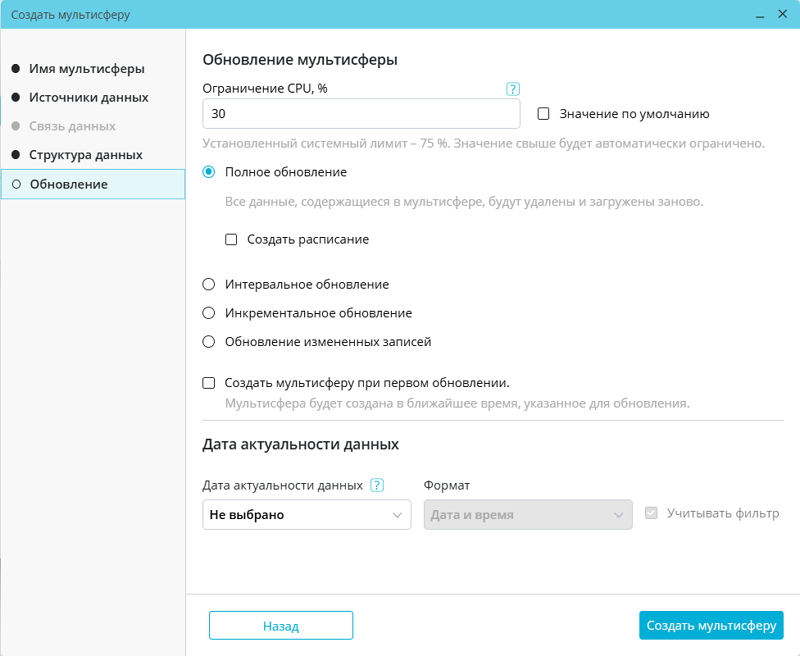Choose Интервальное обновление option
This screenshot has width=800, height=656.
coord(209,285)
